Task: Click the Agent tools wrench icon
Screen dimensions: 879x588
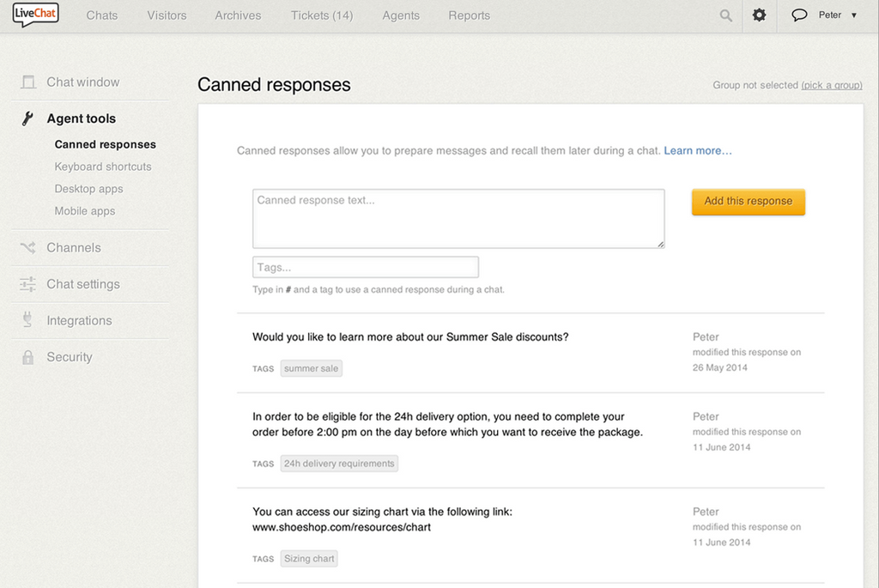Action: pyautogui.click(x=27, y=118)
